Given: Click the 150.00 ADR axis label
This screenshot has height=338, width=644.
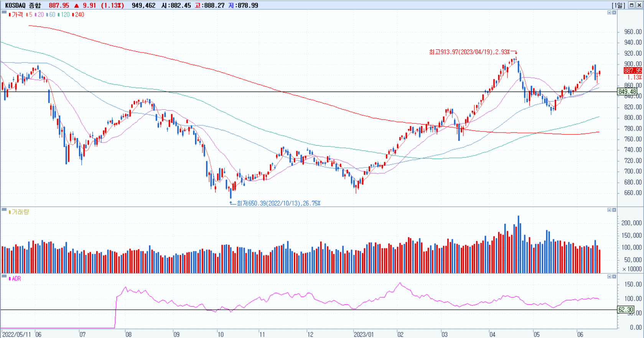Looking at the screenshot, I should (x=633, y=284).
